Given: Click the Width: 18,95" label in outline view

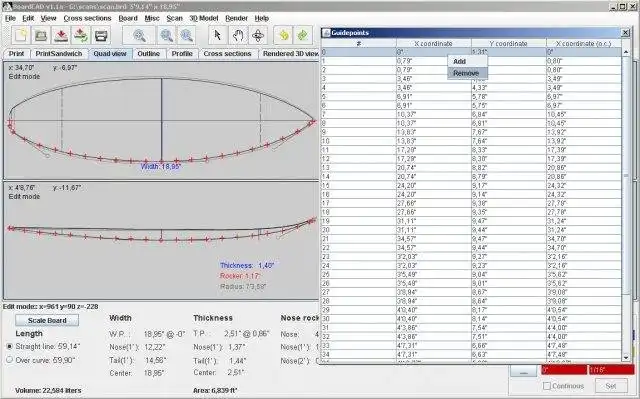Looking at the screenshot, I should click(160, 166).
